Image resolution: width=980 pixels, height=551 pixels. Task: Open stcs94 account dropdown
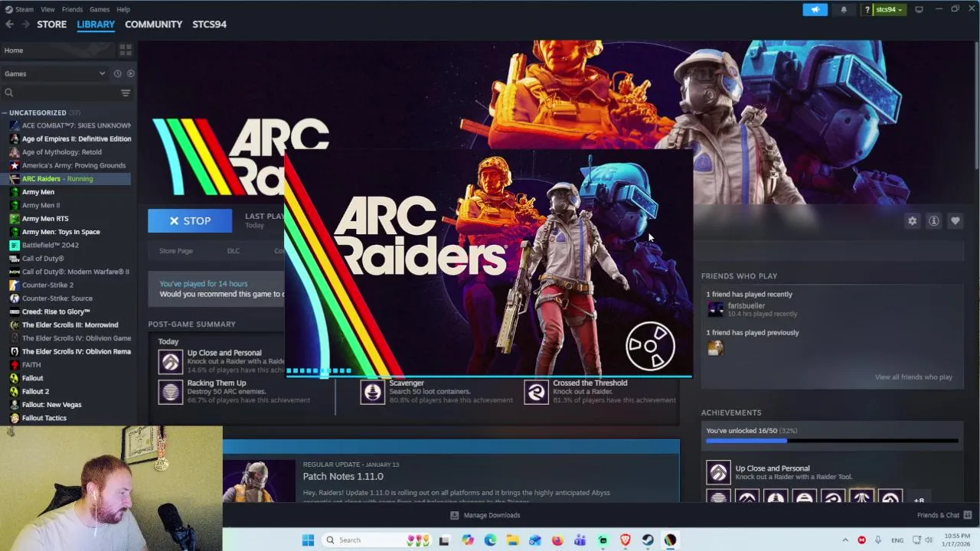point(888,9)
